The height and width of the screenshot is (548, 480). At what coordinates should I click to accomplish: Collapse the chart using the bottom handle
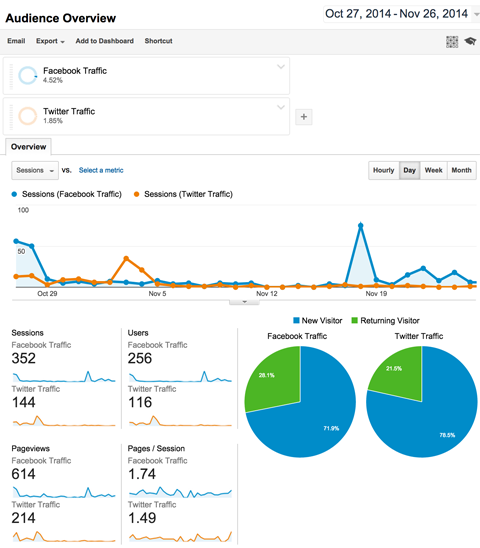coord(244,302)
